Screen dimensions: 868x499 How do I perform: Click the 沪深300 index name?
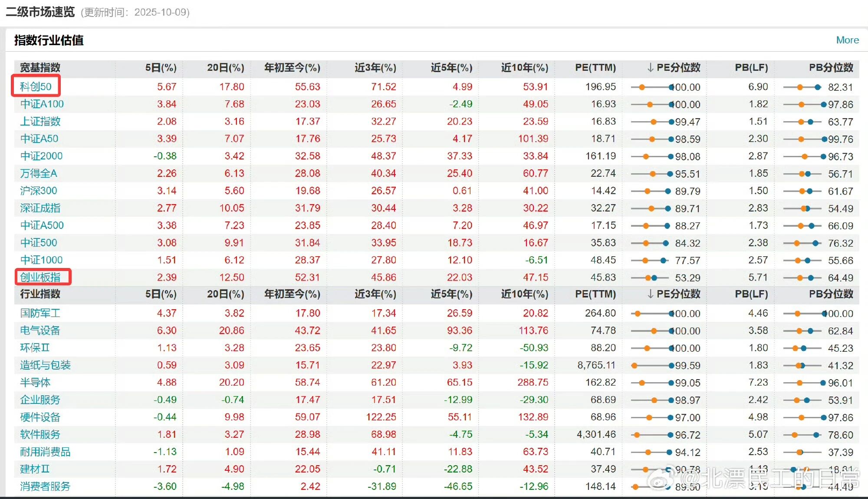click(x=38, y=191)
